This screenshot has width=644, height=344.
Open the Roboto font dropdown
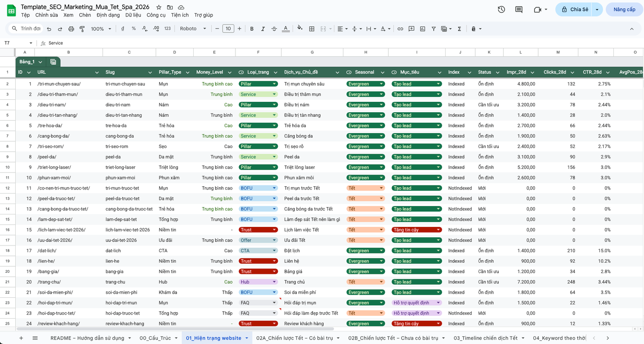(193, 29)
